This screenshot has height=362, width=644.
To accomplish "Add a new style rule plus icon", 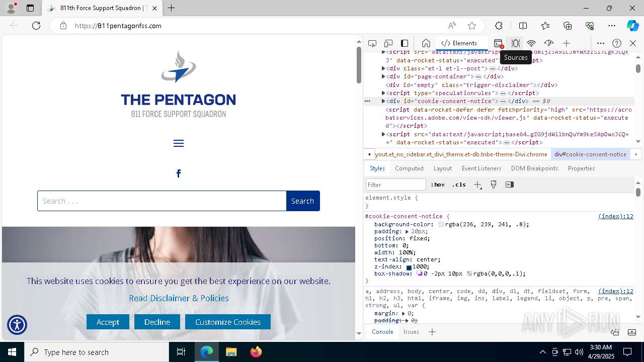I will click(x=477, y=185).
